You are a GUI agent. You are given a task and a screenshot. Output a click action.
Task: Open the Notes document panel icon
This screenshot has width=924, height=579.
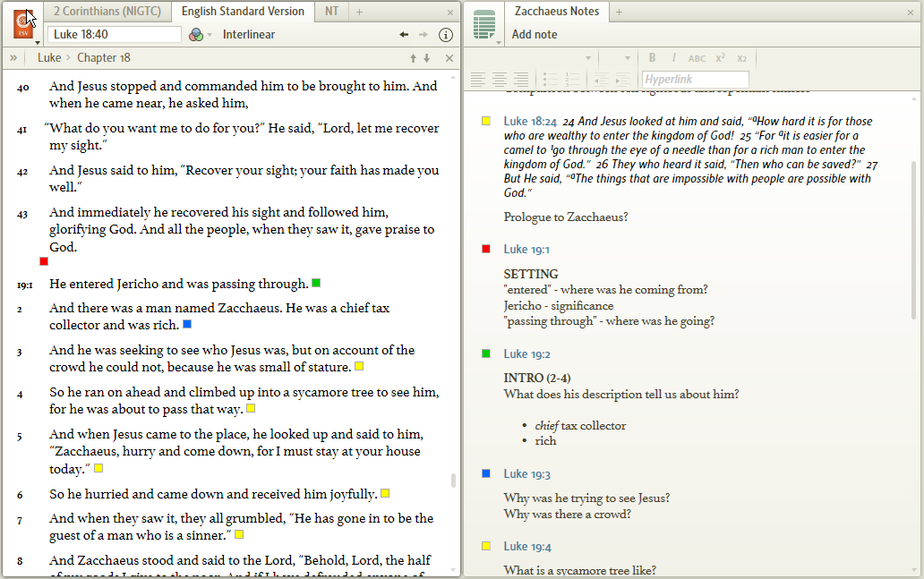(484, 23)
